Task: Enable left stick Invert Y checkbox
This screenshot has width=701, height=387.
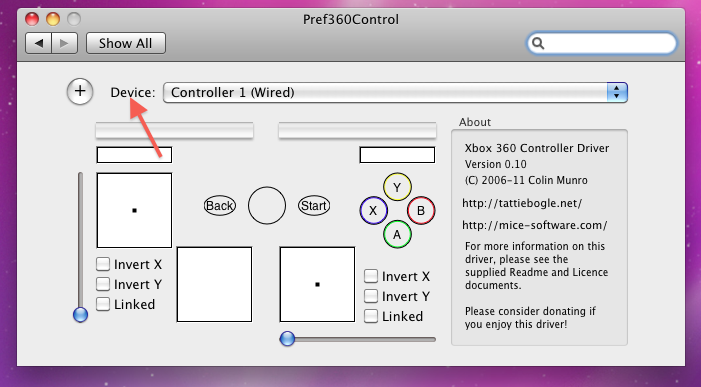Action: coord(103,284)
